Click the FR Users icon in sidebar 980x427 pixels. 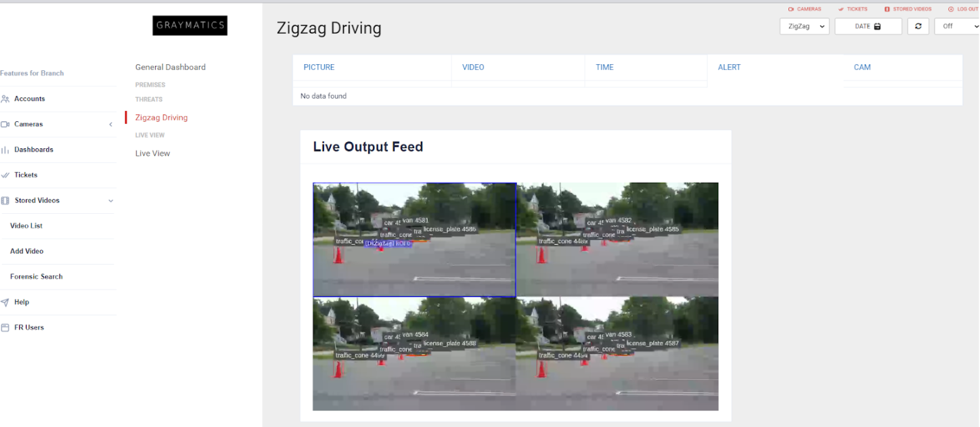click(5, 328)
